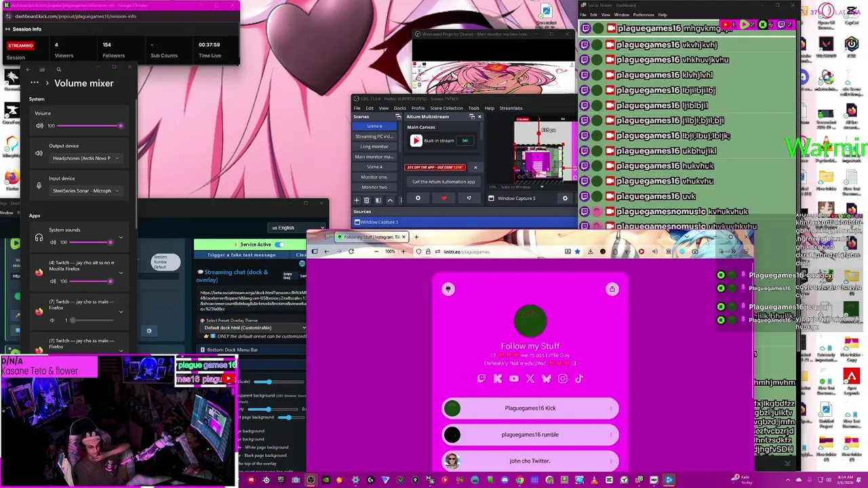Click the OBS remove scene trash icon
The height and width of the screenshot is (488, 868).
point(367,200)
